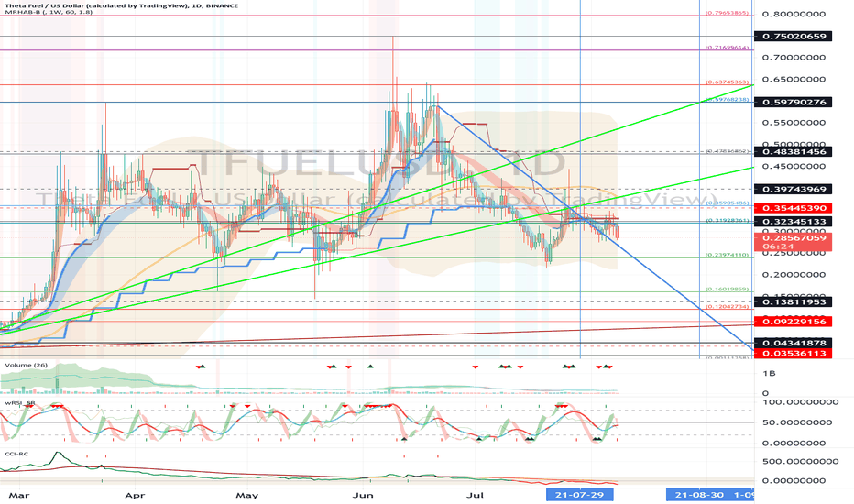Click the 0.04341878 price label
Image resolution: width=854 pixels, height=504 pixels.
(x=793, y=344)
